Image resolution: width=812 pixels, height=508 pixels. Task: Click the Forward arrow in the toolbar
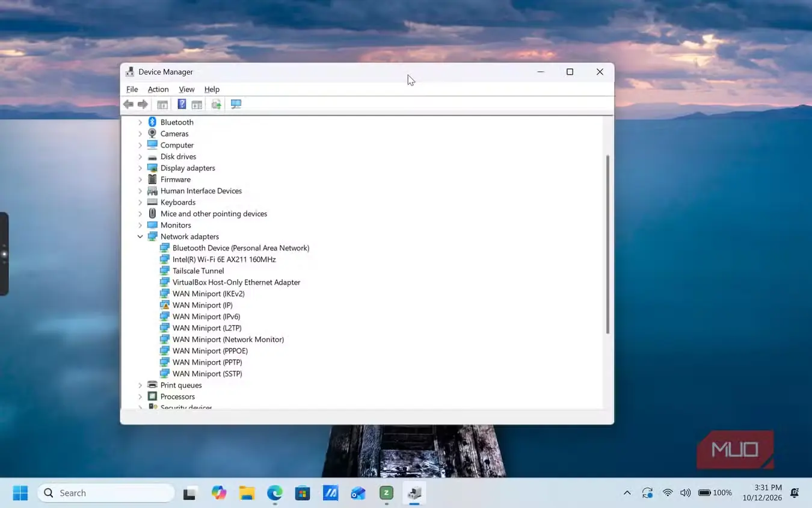pyautogui.click(x=143, y=104)
